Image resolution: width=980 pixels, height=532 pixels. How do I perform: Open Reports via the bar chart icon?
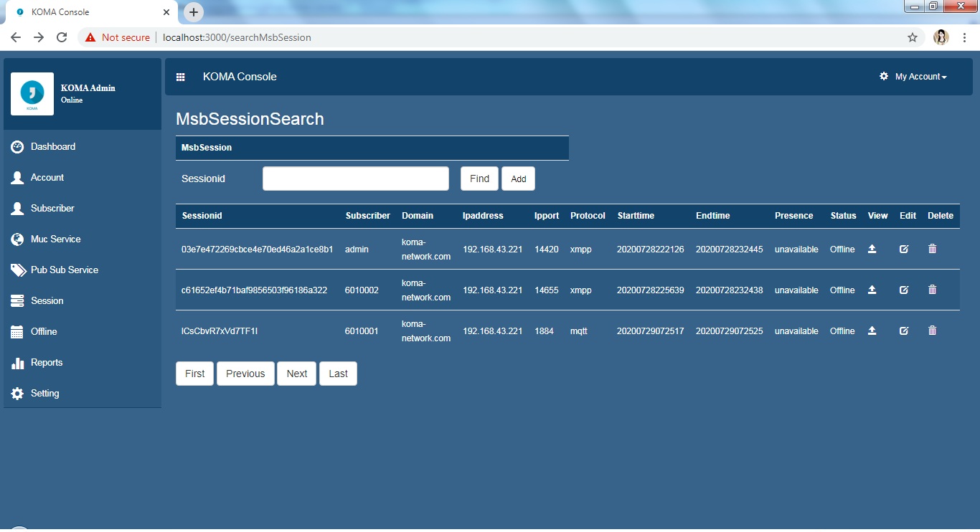17,362
